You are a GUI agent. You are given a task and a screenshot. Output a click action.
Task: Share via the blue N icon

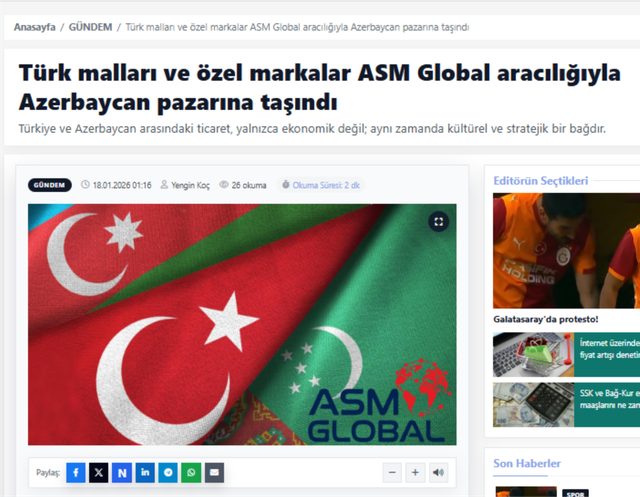pyautogui.click(x=122, y=473)
